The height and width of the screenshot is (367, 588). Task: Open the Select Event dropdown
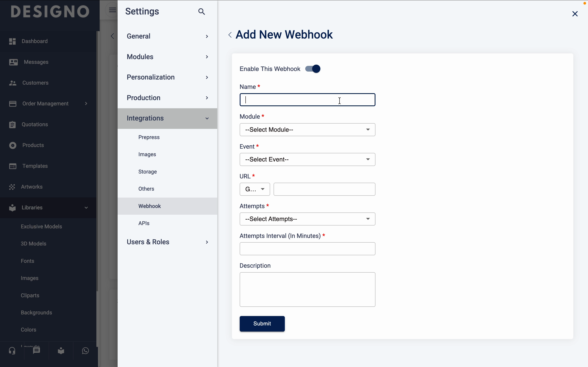coord(307,159)
